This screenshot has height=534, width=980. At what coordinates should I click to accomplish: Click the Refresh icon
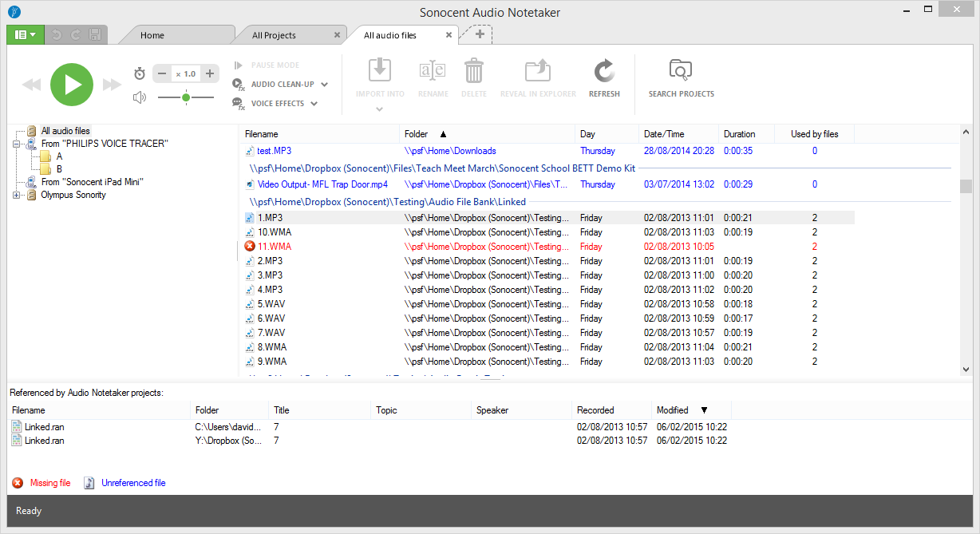[x=604, y=72]
